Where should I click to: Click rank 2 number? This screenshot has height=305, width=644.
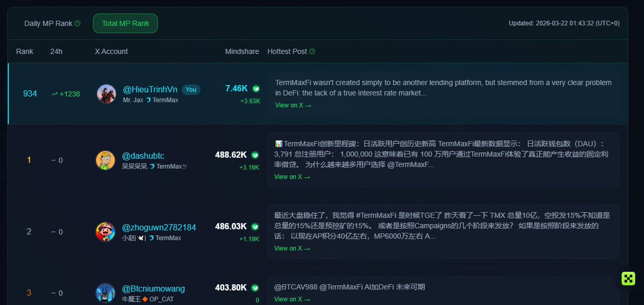(x=29, y=232)
